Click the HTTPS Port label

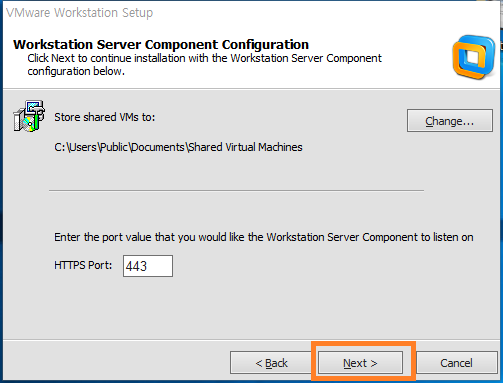(x=83, y=265)
